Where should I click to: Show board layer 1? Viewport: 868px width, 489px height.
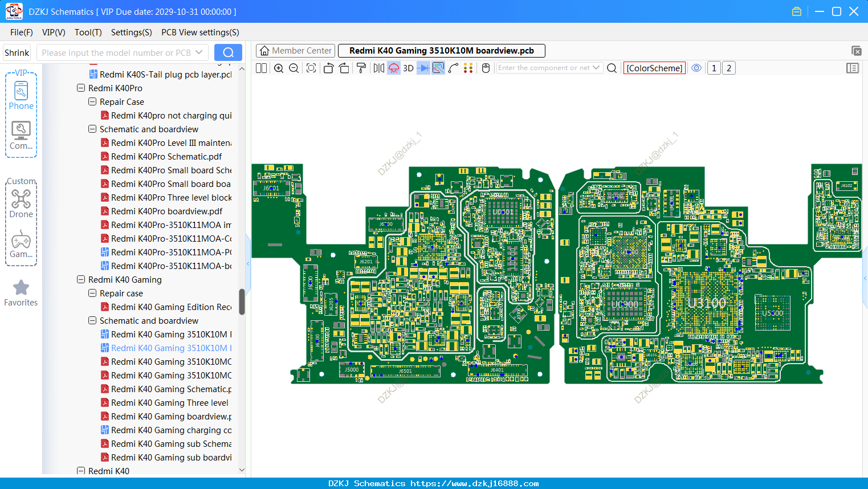pos(714,68)
